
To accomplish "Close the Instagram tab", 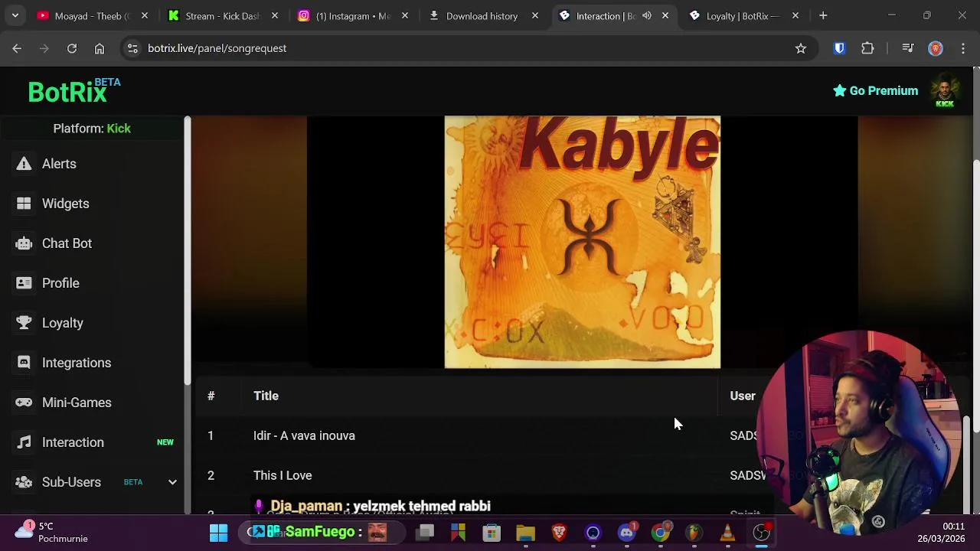I will point(405,15).
